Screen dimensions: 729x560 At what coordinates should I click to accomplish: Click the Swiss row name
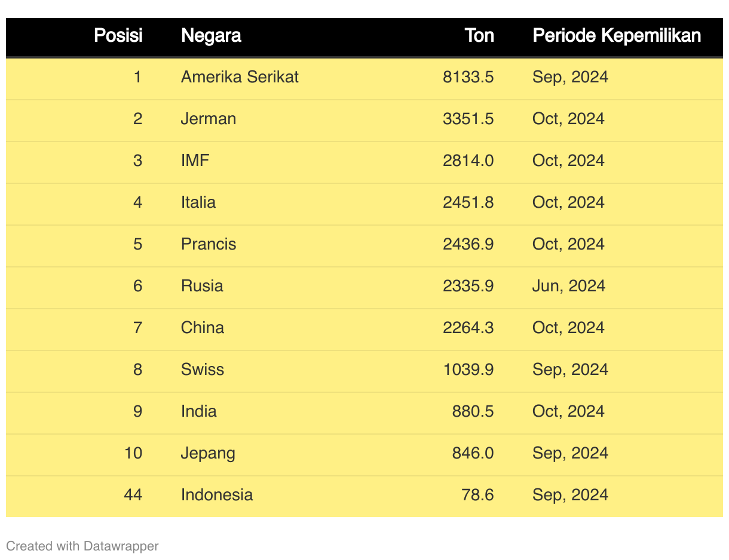point(203,370)
